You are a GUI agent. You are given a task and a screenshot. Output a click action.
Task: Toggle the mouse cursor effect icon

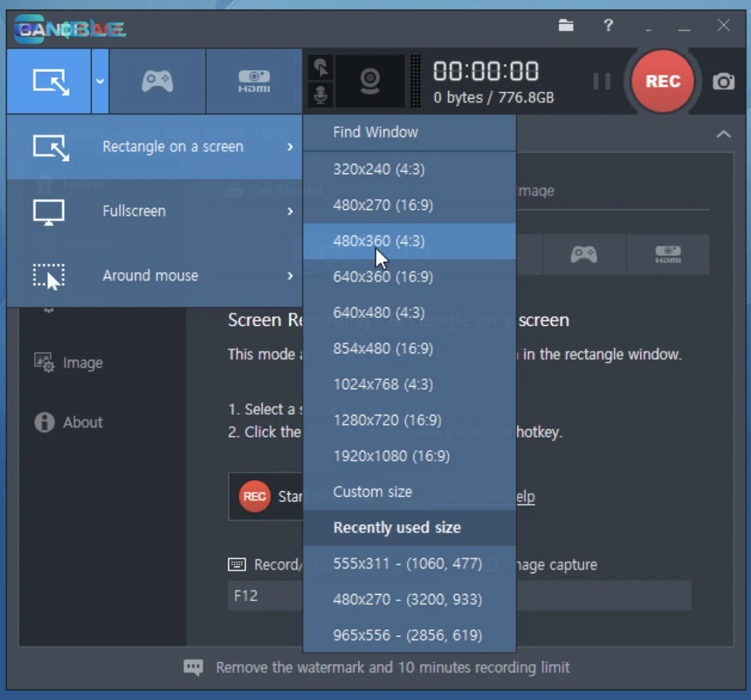point(321,67)
